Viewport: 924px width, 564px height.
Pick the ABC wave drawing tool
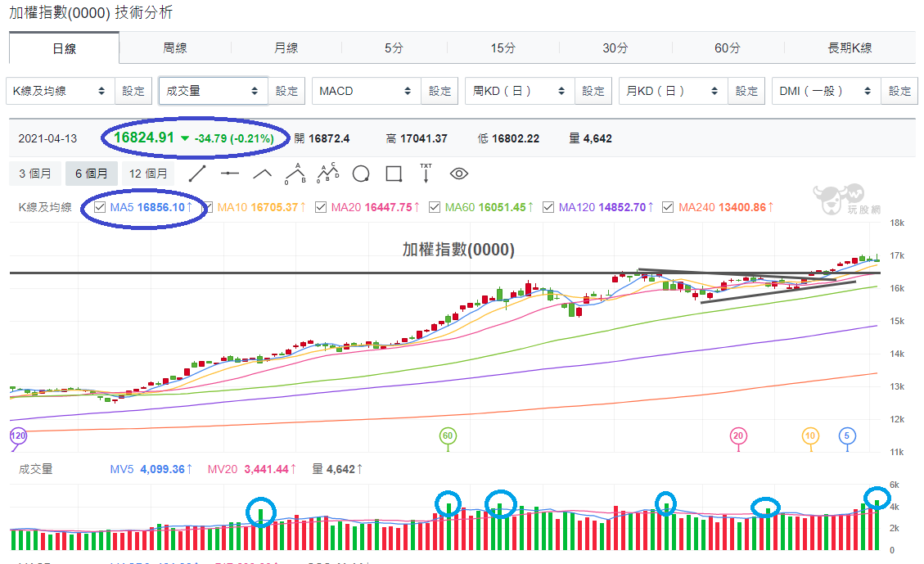click(x=295, y=174)
